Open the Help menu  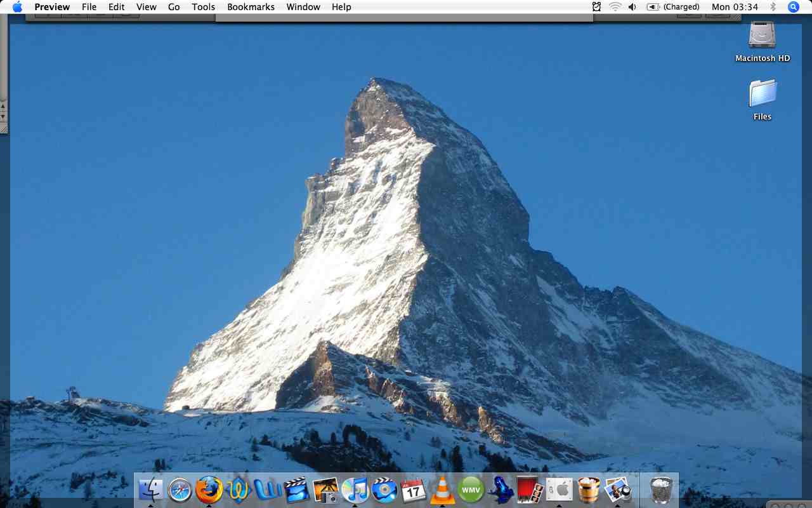point(341,7)
